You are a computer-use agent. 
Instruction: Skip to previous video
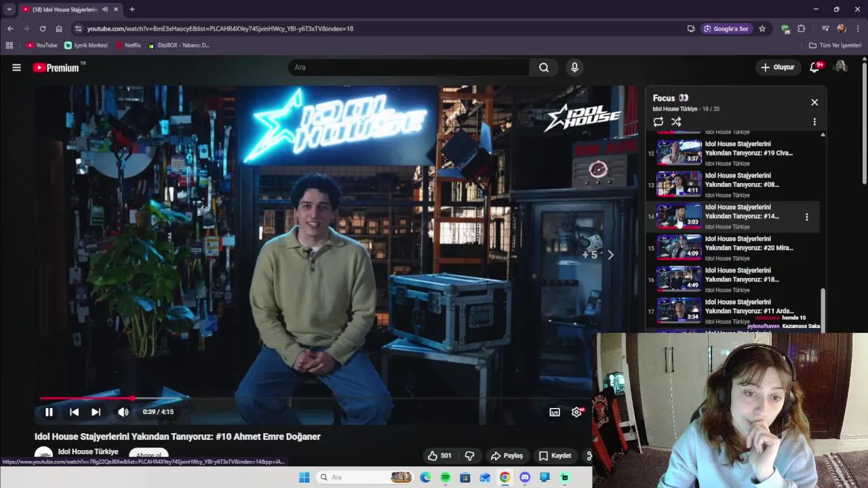click(x=75, y=411)
